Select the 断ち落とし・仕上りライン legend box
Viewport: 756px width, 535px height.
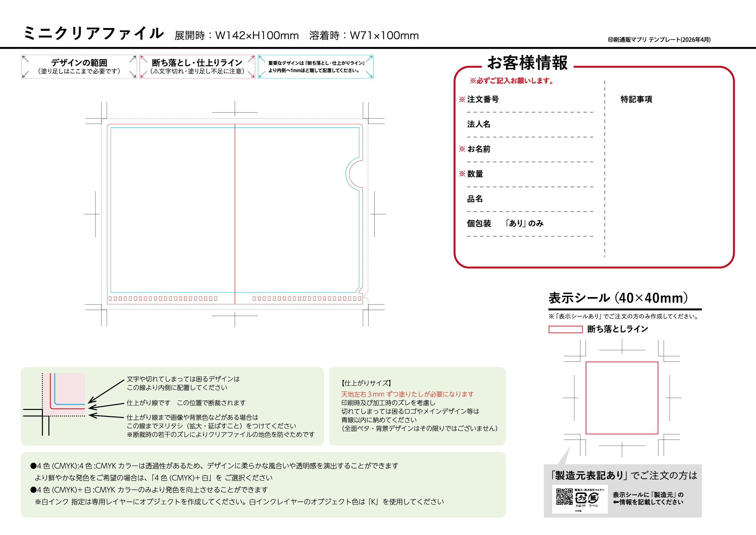click(197, 66)
